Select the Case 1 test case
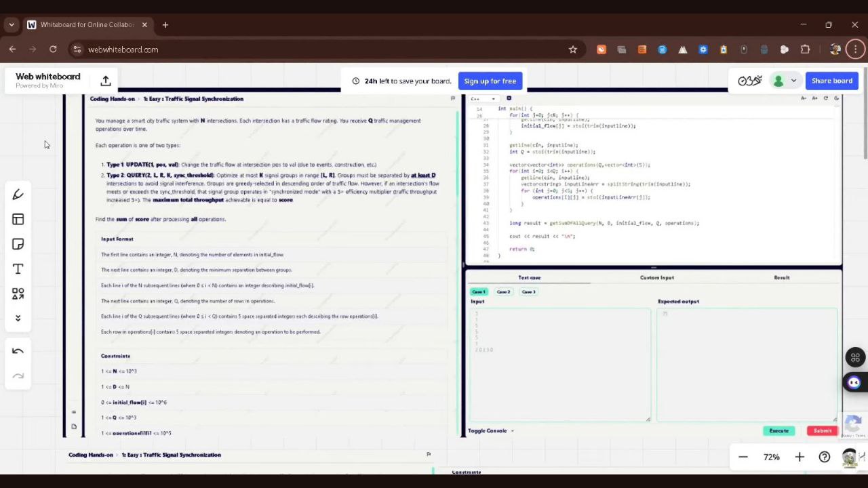The width and height of the screenshot is (868, 488). 479,292
